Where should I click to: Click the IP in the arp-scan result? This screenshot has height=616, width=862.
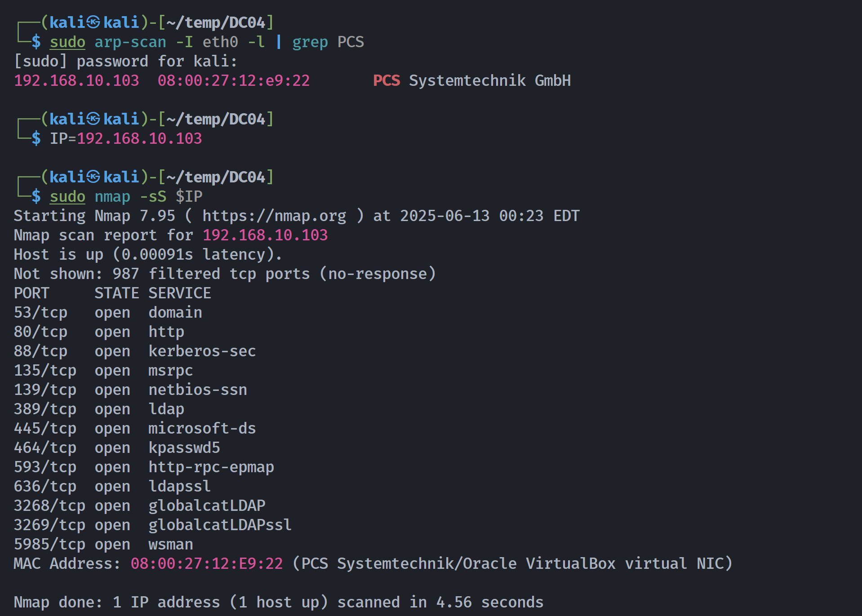76,81
